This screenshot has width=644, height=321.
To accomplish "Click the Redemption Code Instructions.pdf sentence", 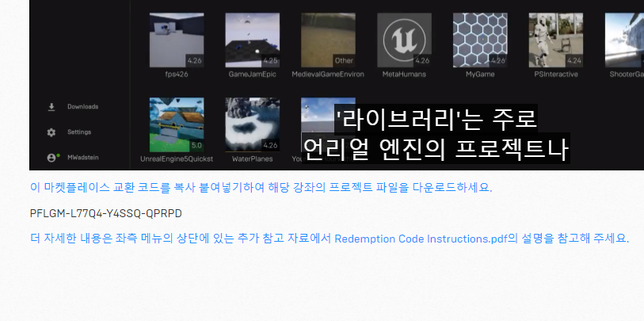I will [x=330, y=239].
